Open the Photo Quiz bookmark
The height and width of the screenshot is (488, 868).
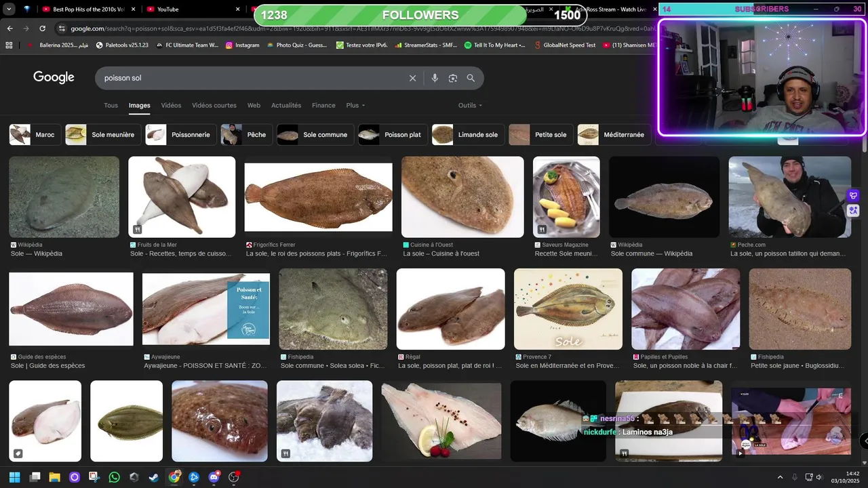[x=296, y=45]
